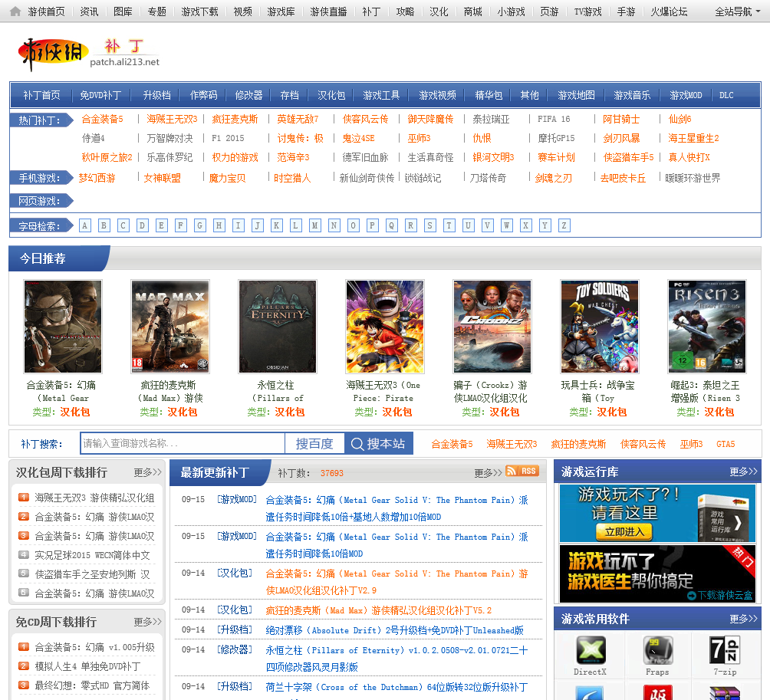This screenshot has height=700, width=770.
Task: Open the Pillars of Eternity cover thumbnail
Action: pos(278,327)
